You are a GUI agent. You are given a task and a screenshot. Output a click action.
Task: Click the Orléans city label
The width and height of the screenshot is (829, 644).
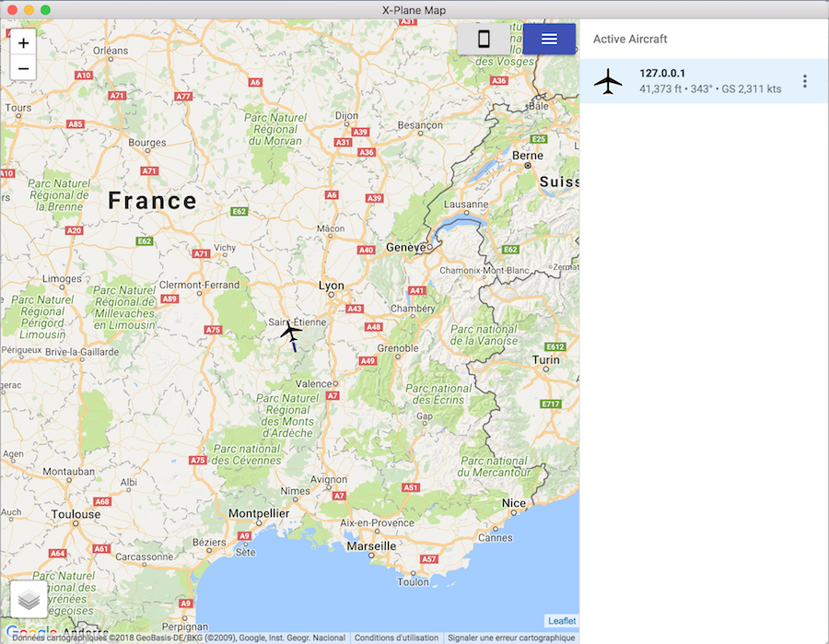coord(111,51)
